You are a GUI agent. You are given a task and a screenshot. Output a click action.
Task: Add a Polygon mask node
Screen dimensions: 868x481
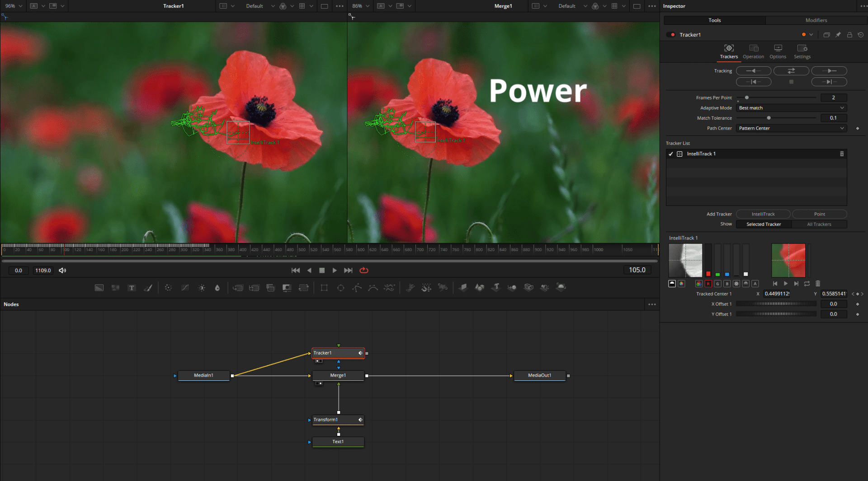pyautogui.click(x=357, y=288)
